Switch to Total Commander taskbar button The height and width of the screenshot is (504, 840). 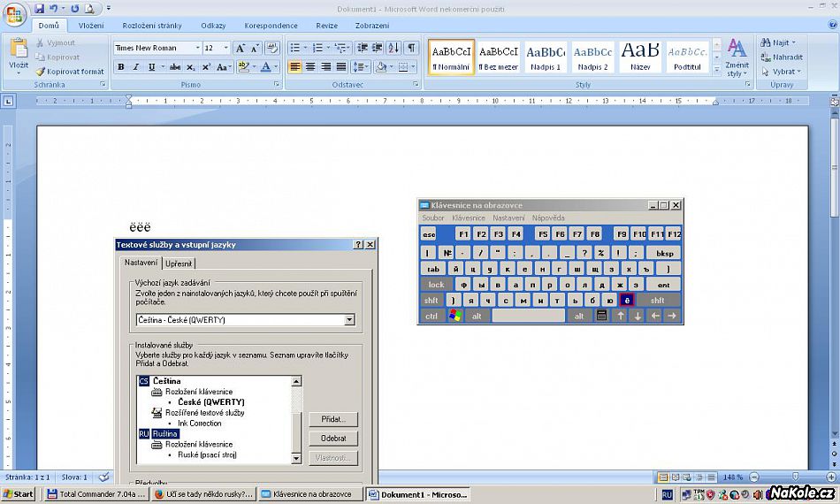pyautogui.click(x=95, y=493)
